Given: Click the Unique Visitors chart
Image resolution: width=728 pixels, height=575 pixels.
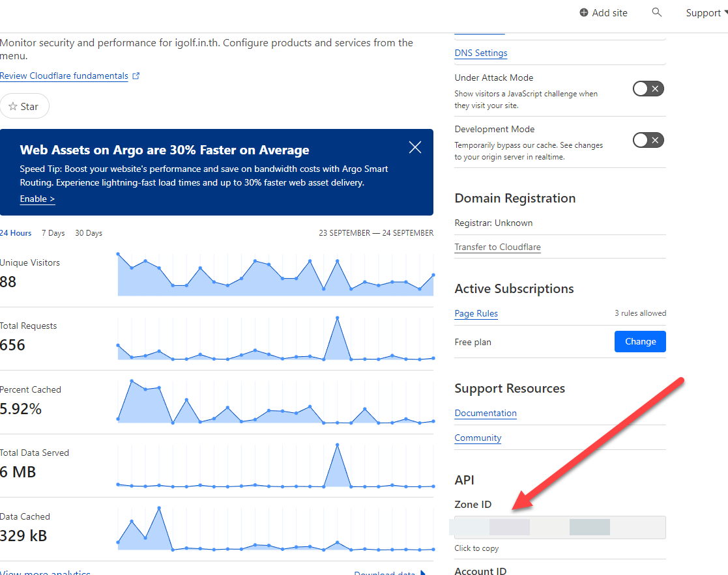Looking at the screenshot, I should [275, 275].
